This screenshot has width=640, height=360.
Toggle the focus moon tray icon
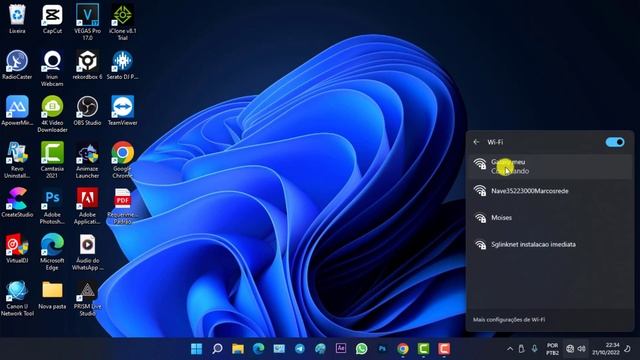(x=628, y=349)
